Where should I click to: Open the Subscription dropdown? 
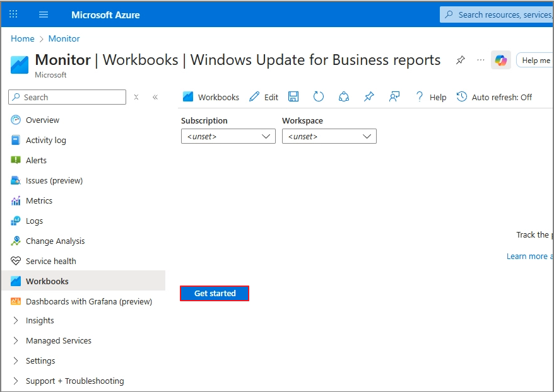228,136
